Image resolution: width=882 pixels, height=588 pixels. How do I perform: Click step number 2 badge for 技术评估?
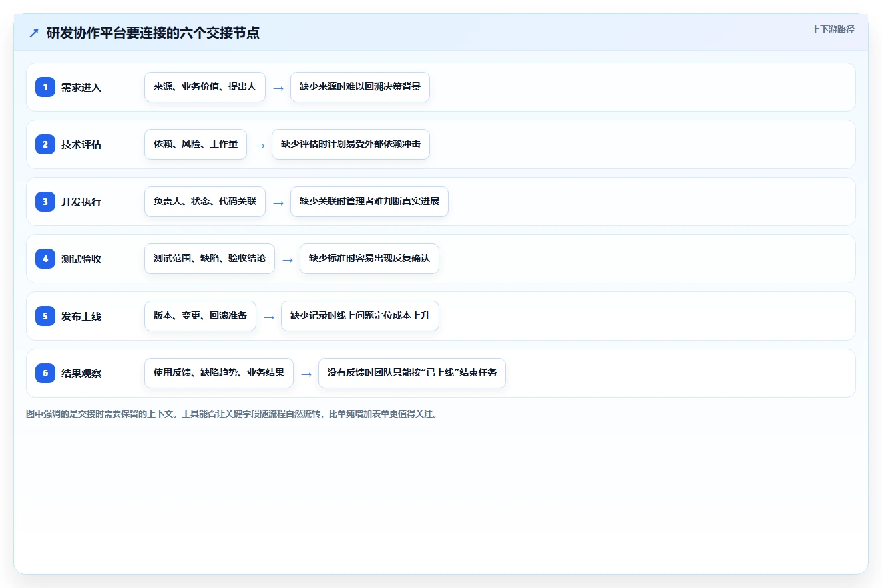(x=45, y=144)
